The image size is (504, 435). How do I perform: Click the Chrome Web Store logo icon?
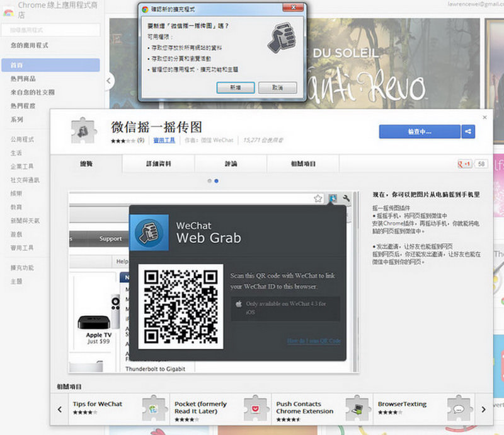tap(8, 13)
